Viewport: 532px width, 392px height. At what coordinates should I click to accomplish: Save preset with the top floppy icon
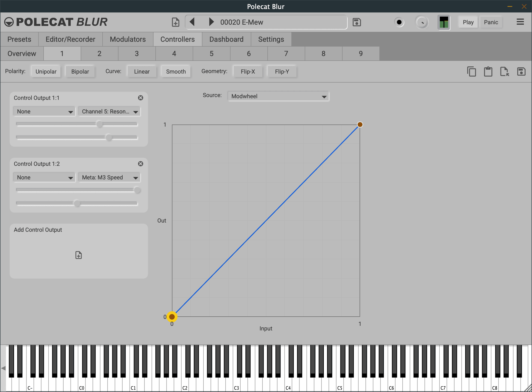[x=357, y=22]
